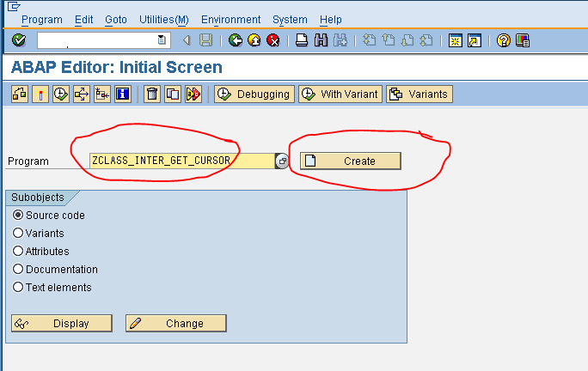Click the Program field label
The height and width of the screenshot is (371, 588).
(28, 161)
